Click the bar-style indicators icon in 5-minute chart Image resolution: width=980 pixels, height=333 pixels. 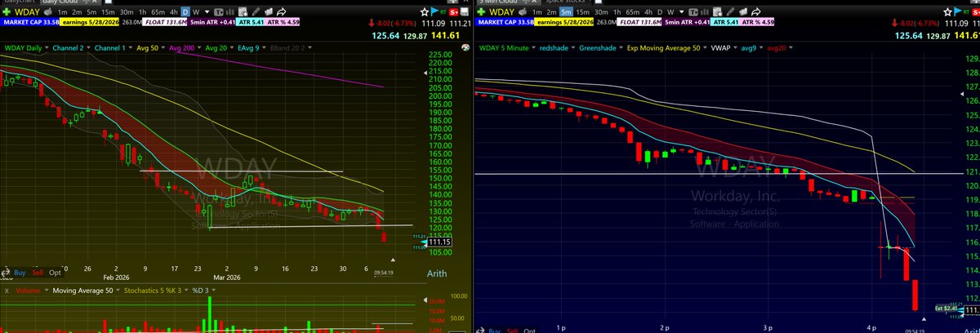(x=705, y=12)
